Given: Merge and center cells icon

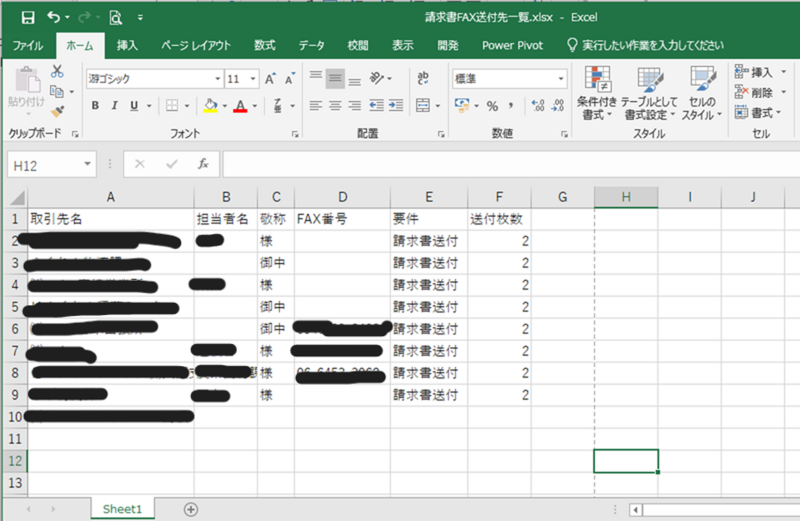Looking at the screenshot, I should [x=423, y=106].
